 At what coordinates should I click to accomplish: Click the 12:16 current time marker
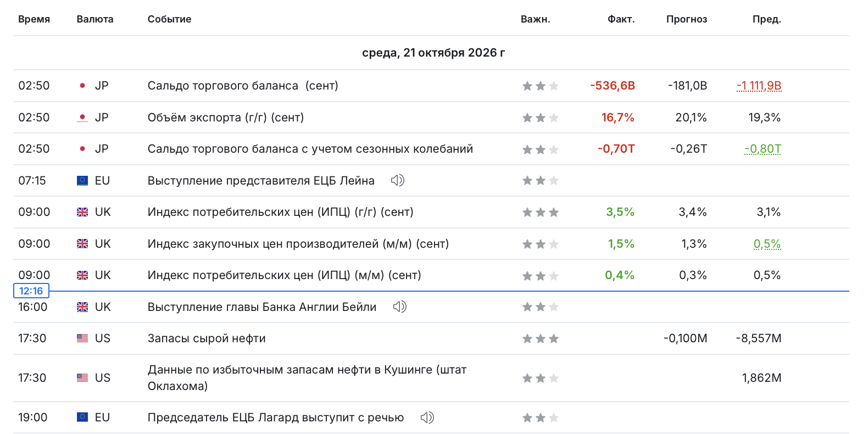click(31, 291)
